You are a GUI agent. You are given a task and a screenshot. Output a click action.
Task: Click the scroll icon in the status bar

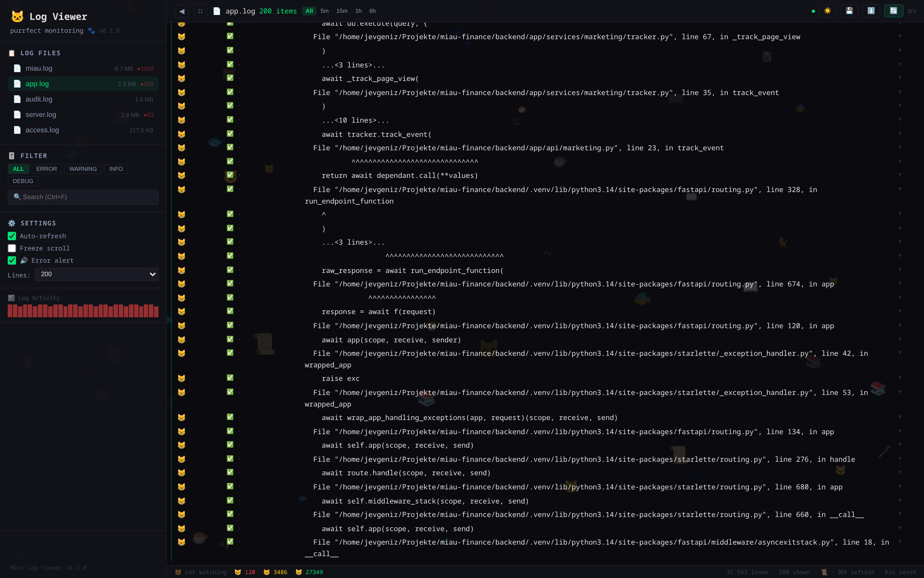pyautogui.click(x=824, y=572)
